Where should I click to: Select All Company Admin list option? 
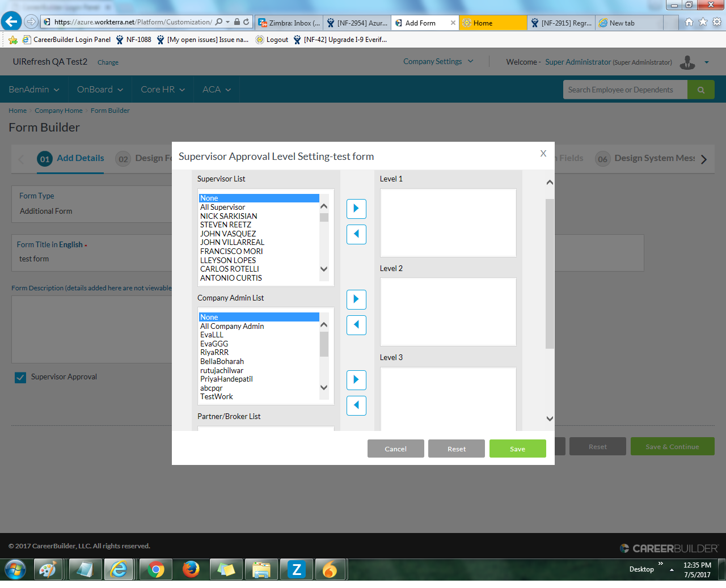pos(232,326)
